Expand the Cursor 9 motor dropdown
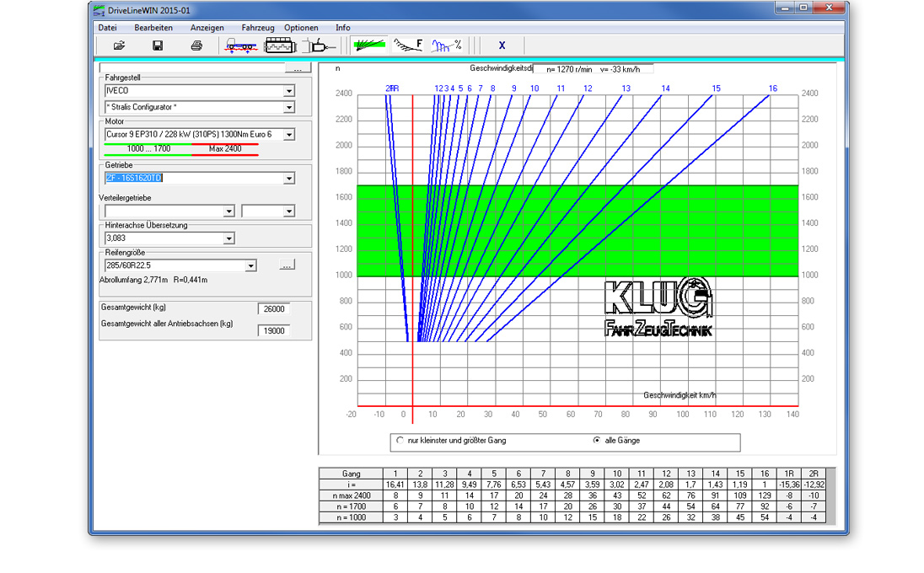Viewport: 924px width, 573px height. coord(288,134)
